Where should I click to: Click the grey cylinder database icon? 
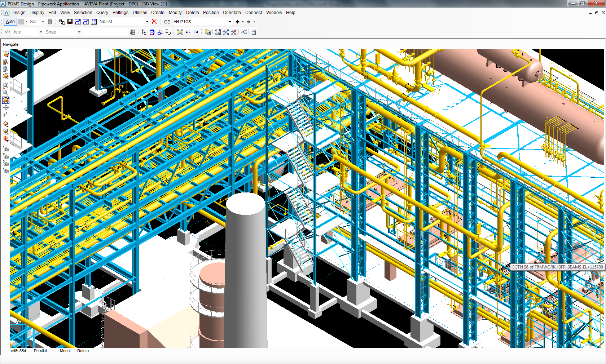50,22
